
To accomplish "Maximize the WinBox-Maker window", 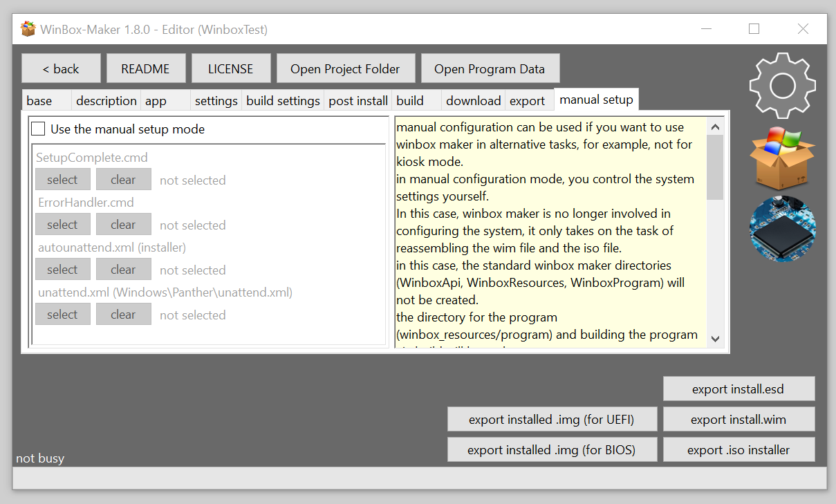I will (x=754, y=29).
